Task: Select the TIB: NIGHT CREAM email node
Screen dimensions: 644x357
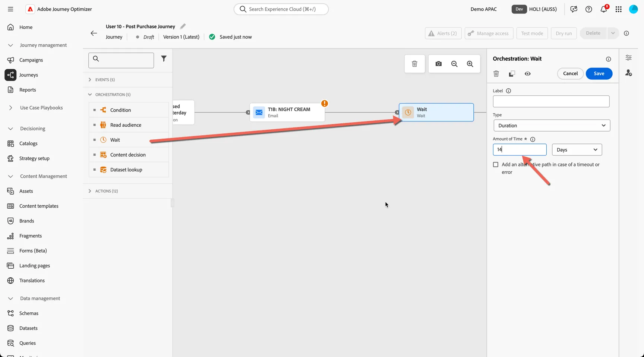Action: 287,112
